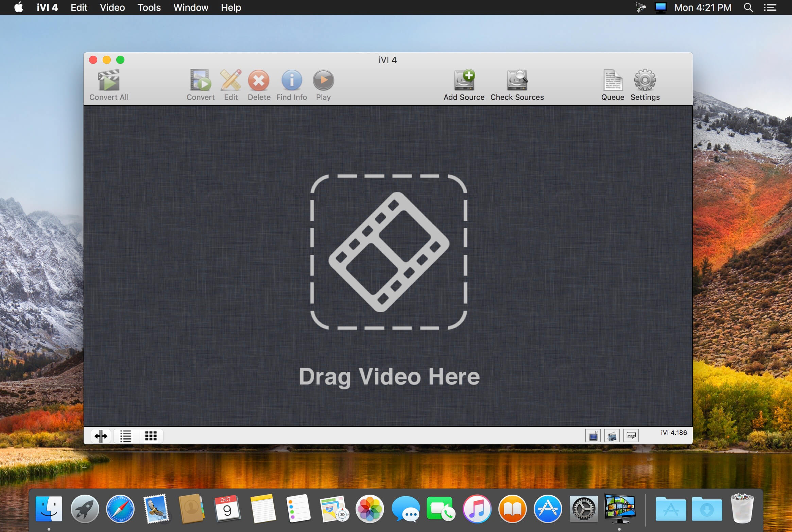The width and height of the screenshot is (792, 532).
Task: Click Add Source drive icon
Action: (464, 80)
